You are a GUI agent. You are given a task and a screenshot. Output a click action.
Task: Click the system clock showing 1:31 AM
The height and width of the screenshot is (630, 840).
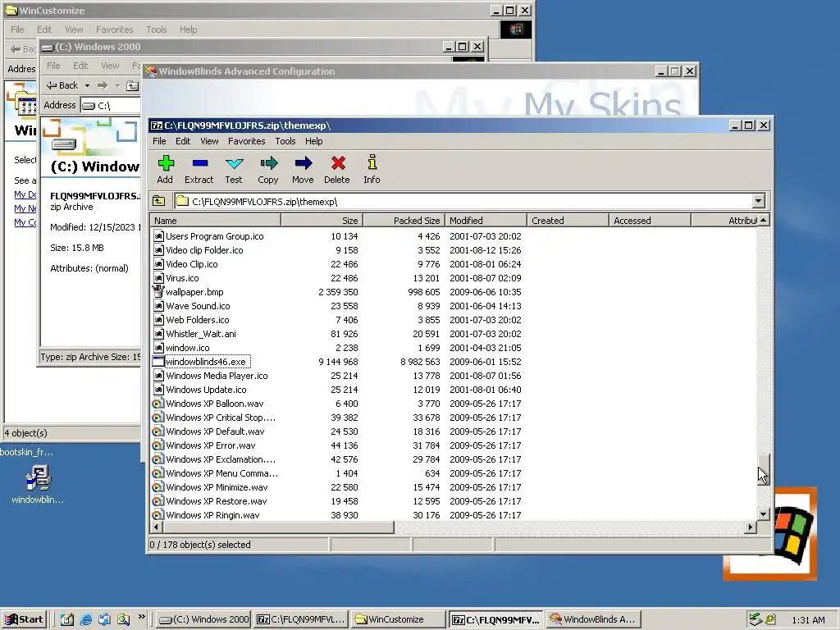(x=808, y=620)
